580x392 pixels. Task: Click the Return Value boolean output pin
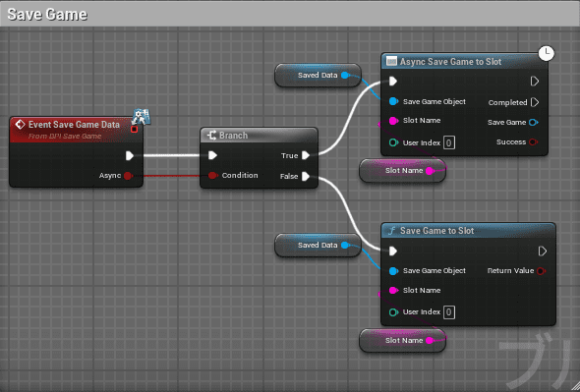541,271
